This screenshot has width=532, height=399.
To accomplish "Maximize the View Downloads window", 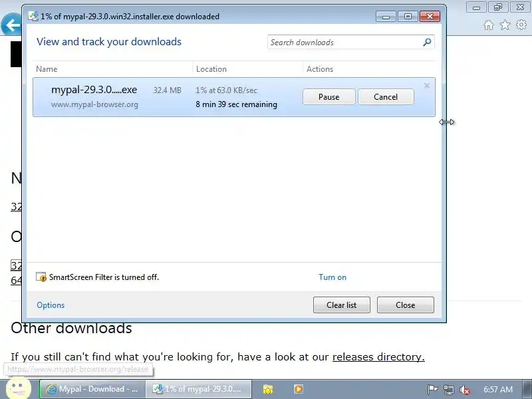I will pos(408,16).
